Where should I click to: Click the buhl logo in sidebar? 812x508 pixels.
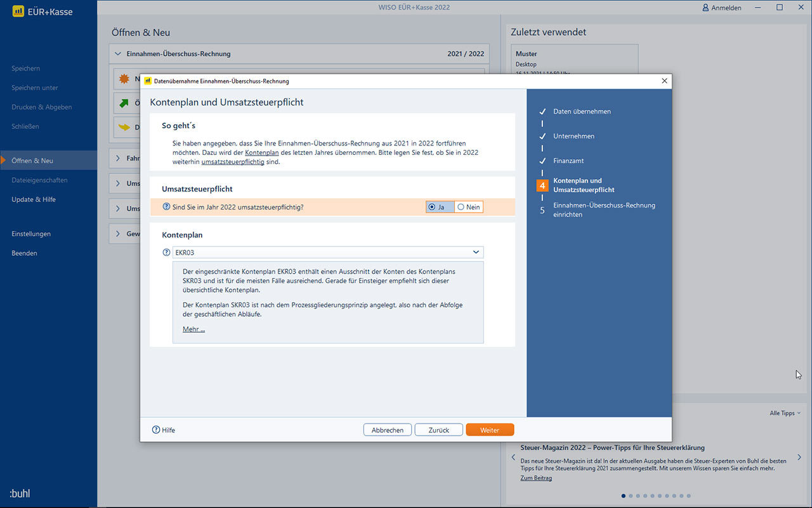[x=20, y=493]
